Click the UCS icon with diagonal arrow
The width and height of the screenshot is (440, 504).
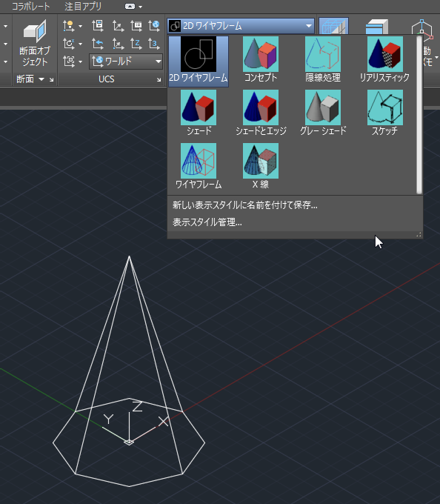click(118, 26)
